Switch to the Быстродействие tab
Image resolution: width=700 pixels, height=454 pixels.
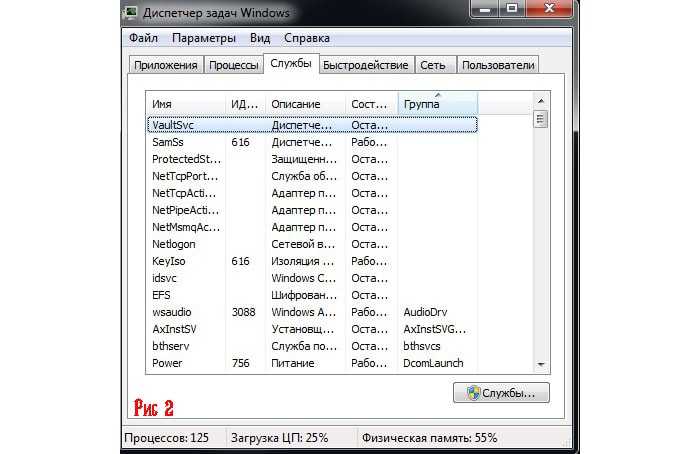pyautogui.click(x=366, y=65)
